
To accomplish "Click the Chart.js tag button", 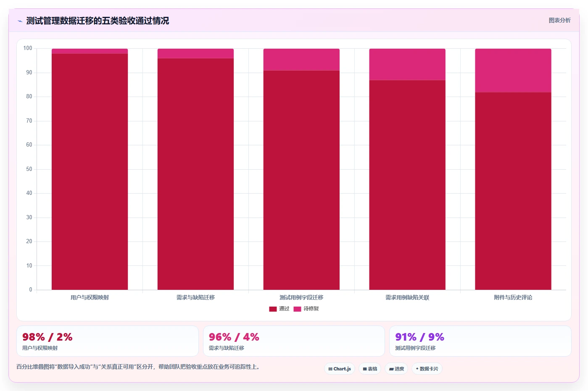I will 340,369.
